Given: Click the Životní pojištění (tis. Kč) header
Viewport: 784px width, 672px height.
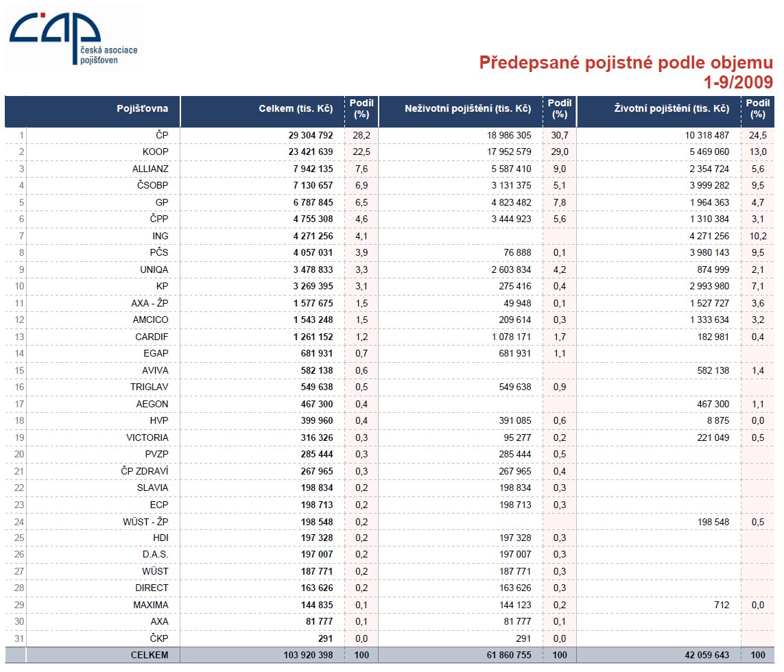Looking at the screenshot, I should click(672, 108).
